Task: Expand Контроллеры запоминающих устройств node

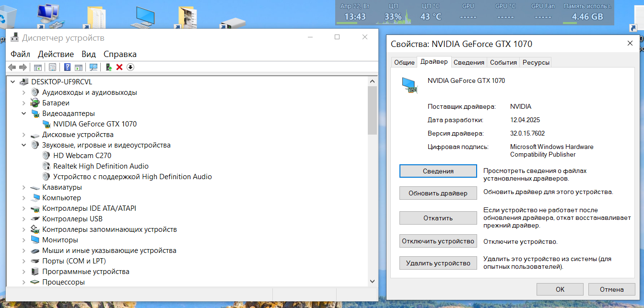Action: coord(23,229)
